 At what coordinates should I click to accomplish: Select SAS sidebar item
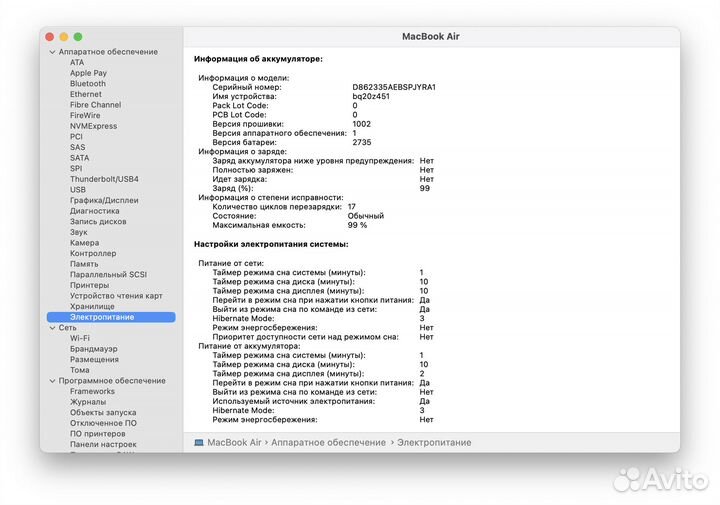click(78, 147)
